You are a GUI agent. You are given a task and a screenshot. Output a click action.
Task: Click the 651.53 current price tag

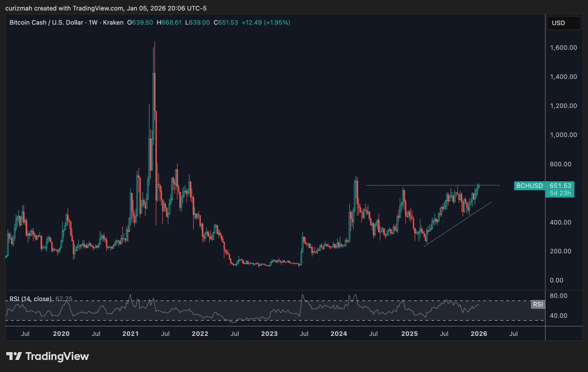[561, 186]
